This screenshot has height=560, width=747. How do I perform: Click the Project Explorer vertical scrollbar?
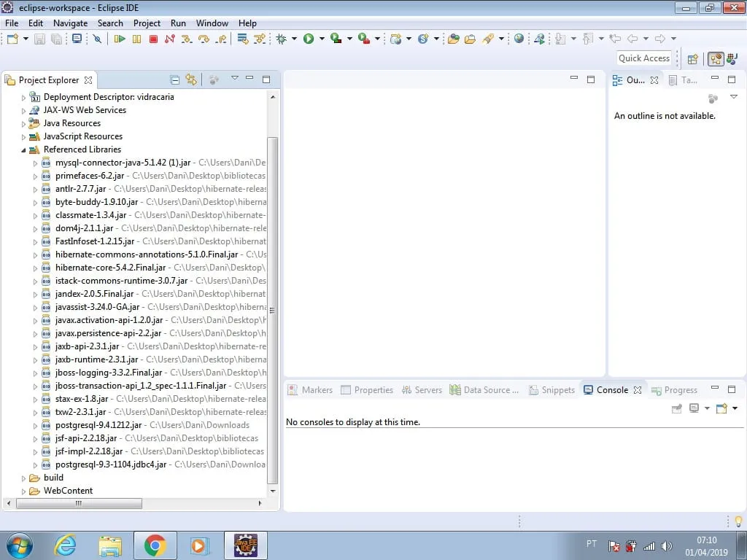click(x=273, y=306)
